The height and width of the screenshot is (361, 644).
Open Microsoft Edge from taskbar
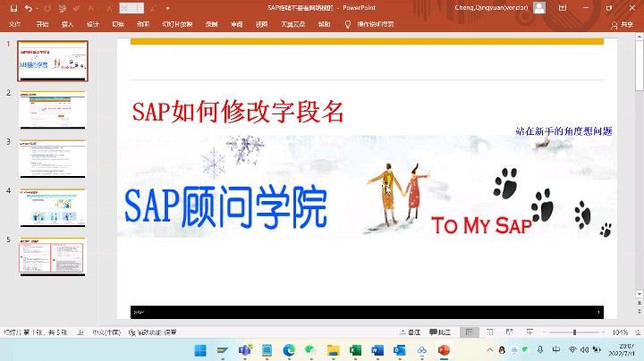point(289,350)
